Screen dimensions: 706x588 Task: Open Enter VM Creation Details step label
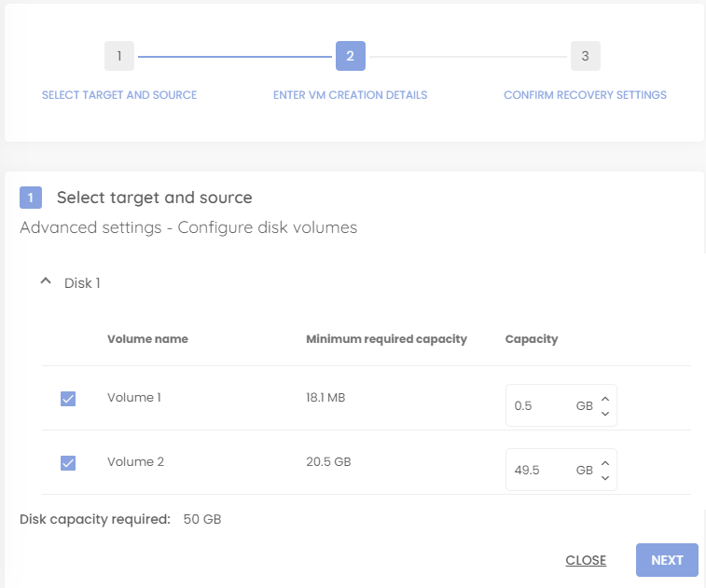(x=351, y=95)
